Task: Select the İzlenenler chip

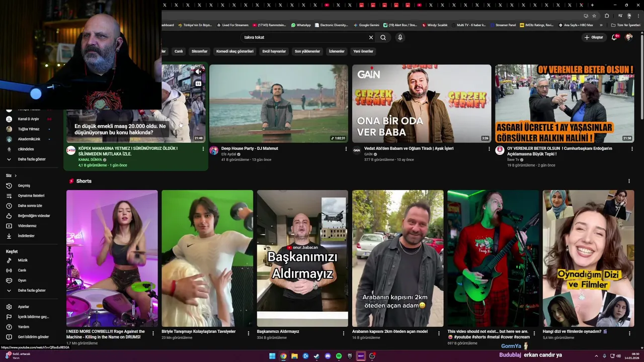Action: pyautogui.click(x=337, y=51)
